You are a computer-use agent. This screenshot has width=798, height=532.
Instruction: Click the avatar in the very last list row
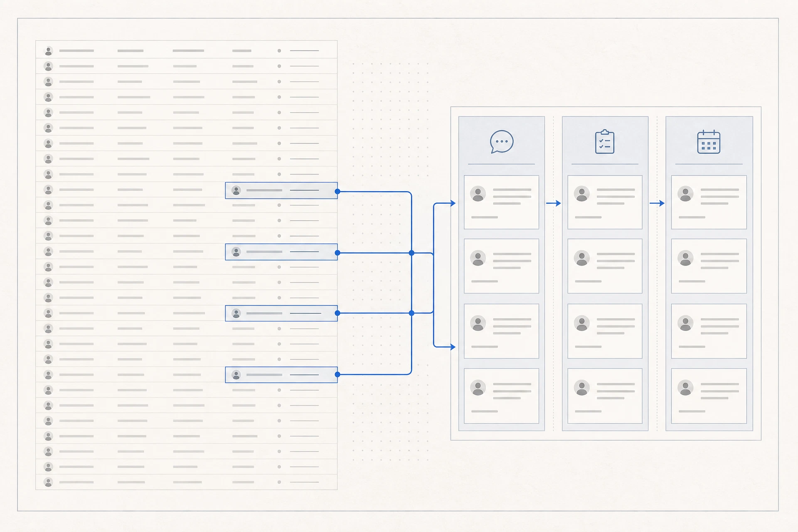(49, 482)
